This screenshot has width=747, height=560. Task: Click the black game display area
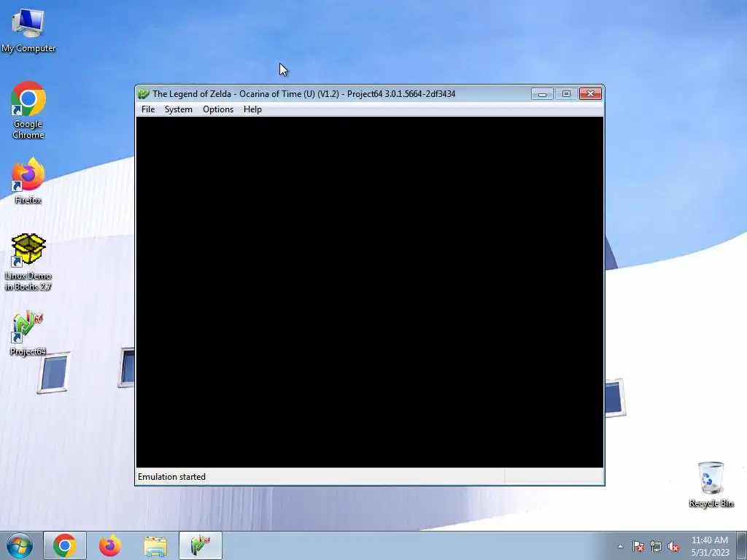coord(370,292)
